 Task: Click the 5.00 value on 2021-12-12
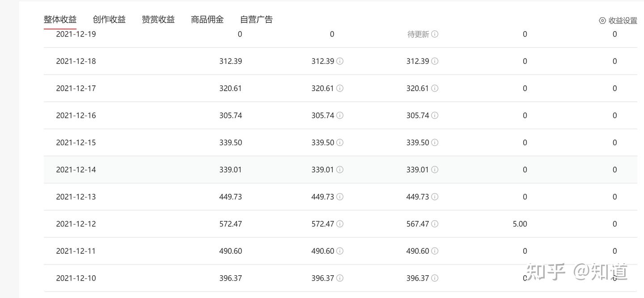pos(520,224)
